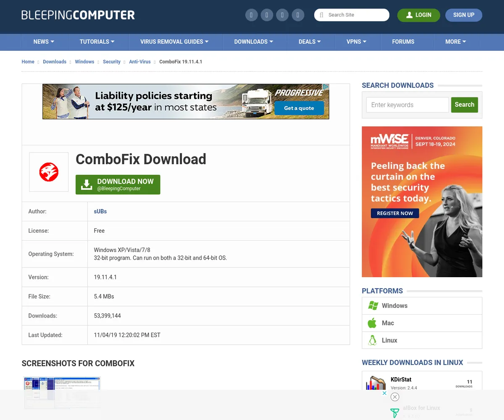Close the bottom ad with circled X
Image resolution: width=504 pixels, height=420 pixels.
[395, 397]
